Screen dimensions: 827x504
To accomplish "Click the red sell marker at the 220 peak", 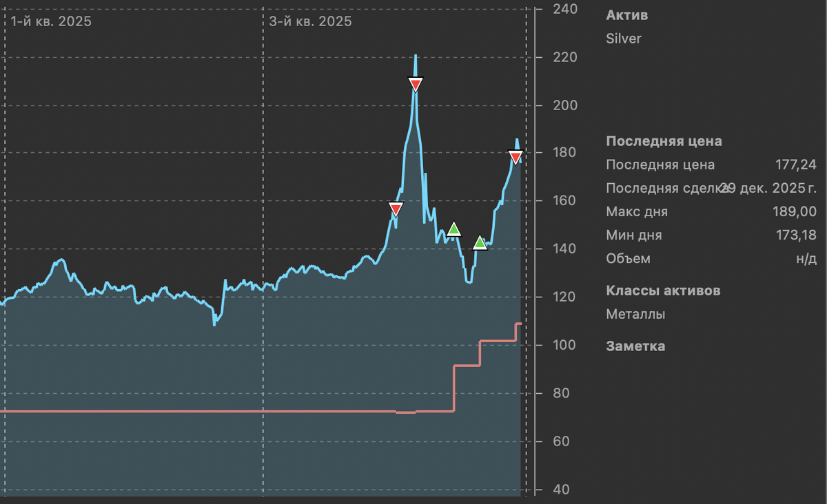I will 415,85.
